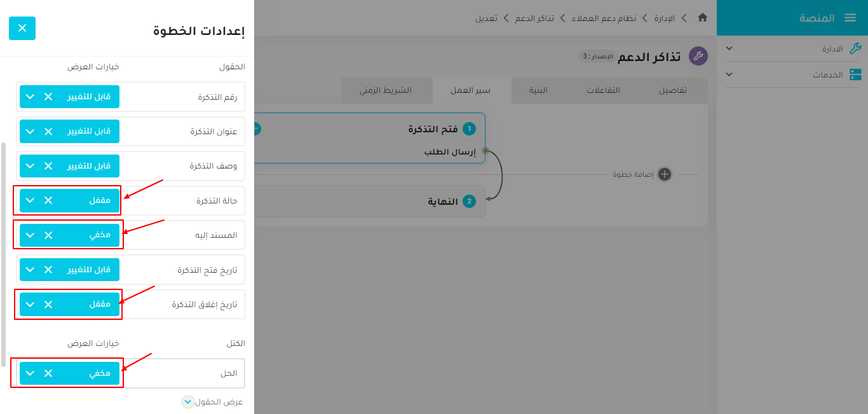The width and height of the screenshot is (868, 414).
Task: Expand the عرض الحقول section
Action: coord(187,401)
